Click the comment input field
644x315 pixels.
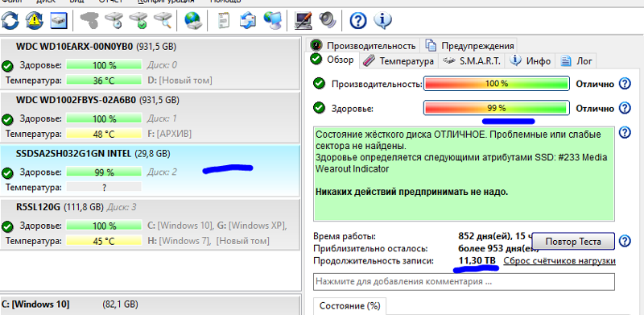(464, 282)
